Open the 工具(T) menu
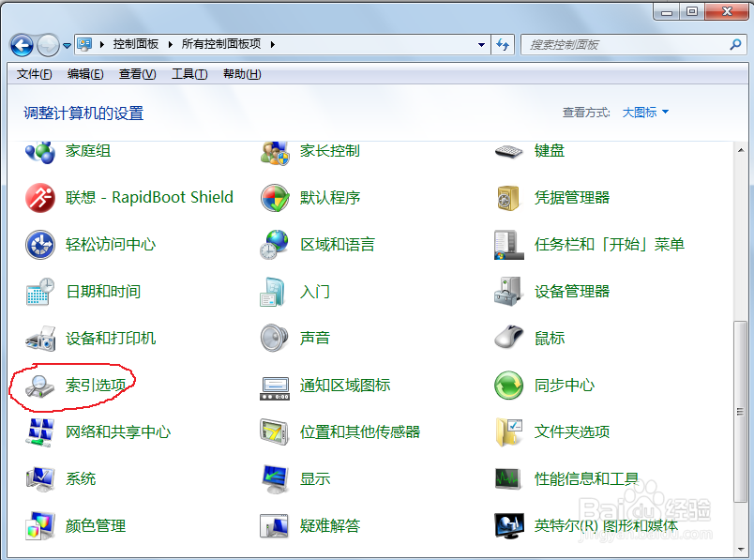 (x=189, y=73)
